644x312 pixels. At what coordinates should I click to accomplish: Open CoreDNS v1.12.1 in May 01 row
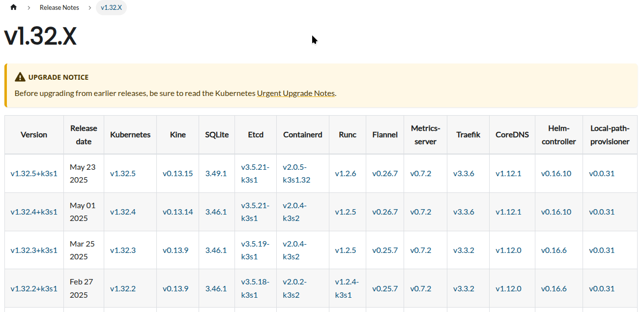pos(508,212)
